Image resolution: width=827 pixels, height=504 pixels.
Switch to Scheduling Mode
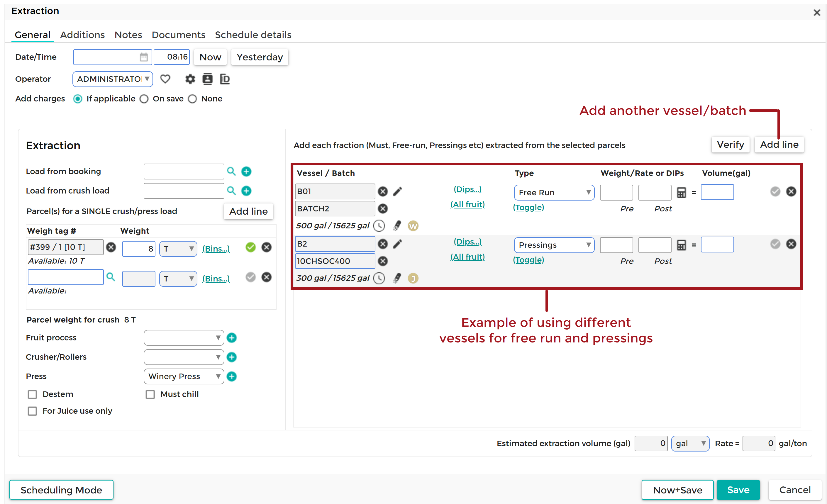[61, 490]
